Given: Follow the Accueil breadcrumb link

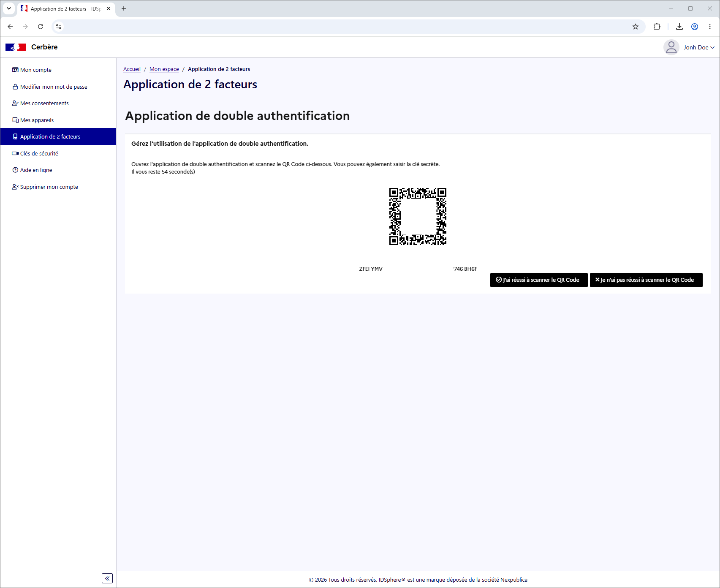Looking at the screenshot, I should pyautogui.click(x=132, y=69).
